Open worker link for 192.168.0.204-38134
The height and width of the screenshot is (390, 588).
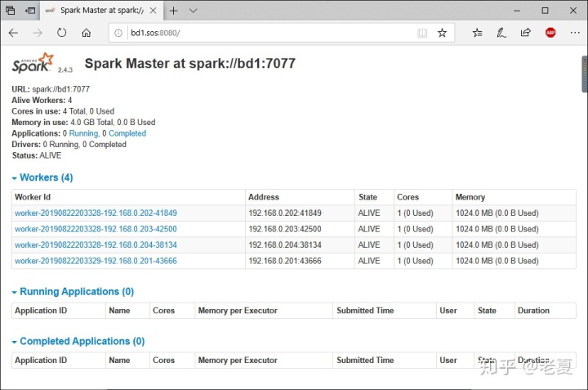pyautogui.click(x=96, y=245)
